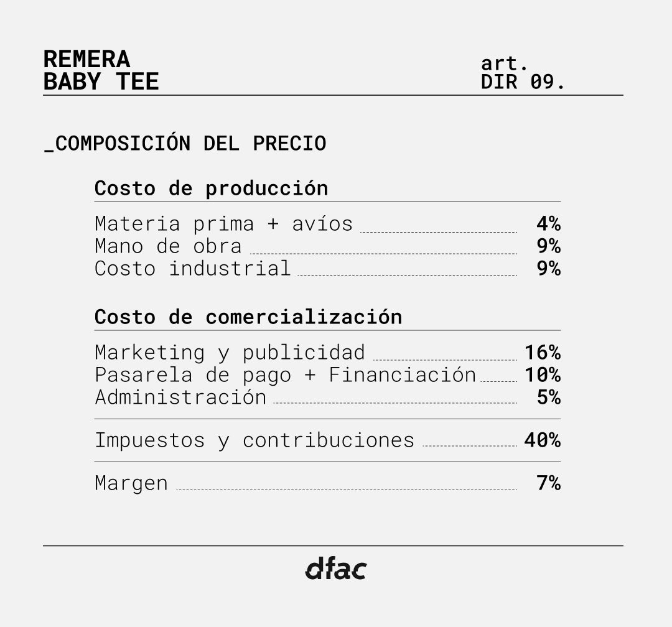Click the Margen row label
Image resolution: width=672 pixels, height=627 pixels.
pyautogui.click(x=131, y=483)
